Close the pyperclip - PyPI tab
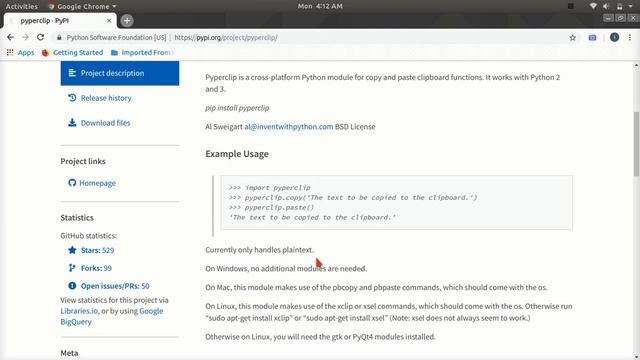This screenshot has height=360, width=640. click(x=109, y=20)
